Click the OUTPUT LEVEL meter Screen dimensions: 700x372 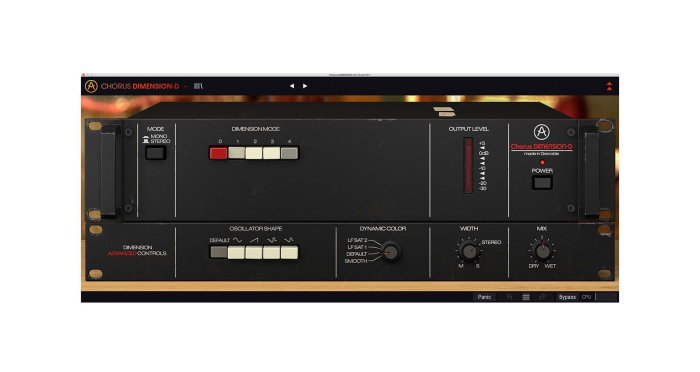click(x=468, y=165)
